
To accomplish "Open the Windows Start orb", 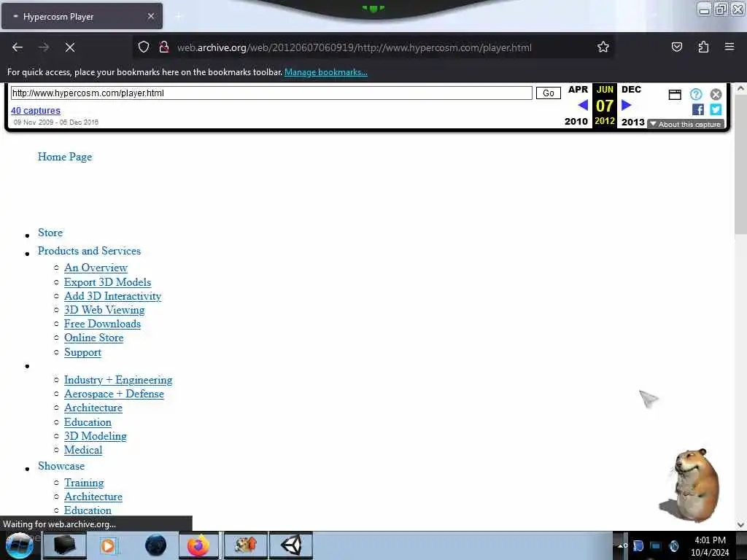I will click(x=20, y=545).
